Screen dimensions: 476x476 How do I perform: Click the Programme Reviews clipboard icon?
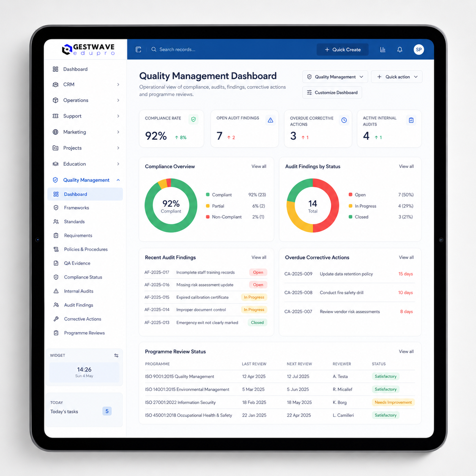56,333
